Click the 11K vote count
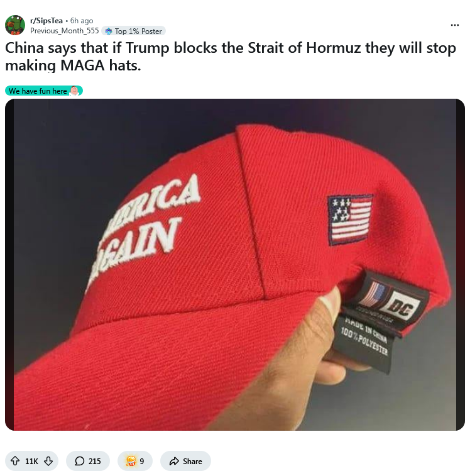 (x=31, y=462)
